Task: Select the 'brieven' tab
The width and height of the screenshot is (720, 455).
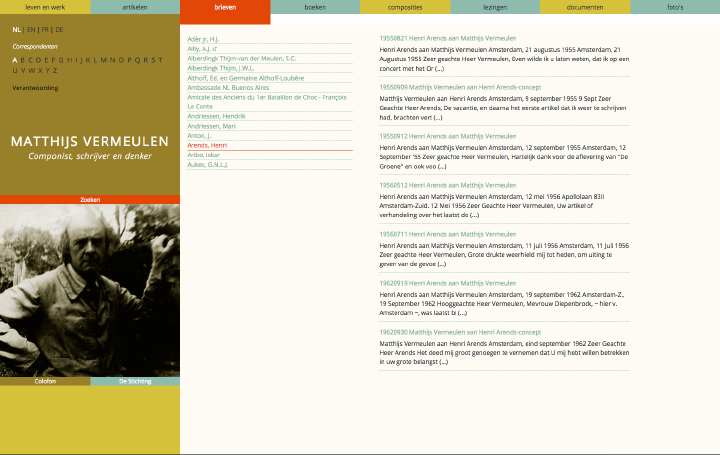Action: (x=225, y=12)
